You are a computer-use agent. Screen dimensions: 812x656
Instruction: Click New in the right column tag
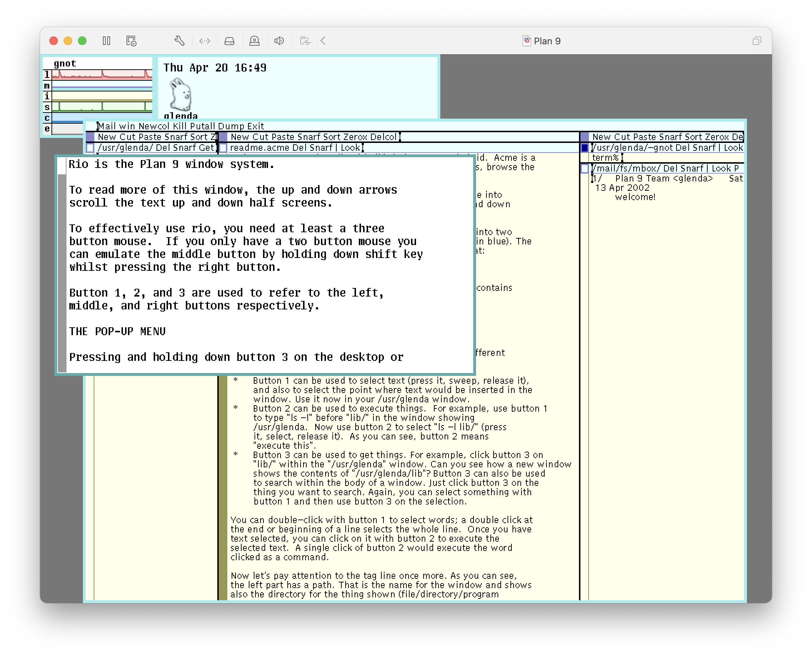(x=601, y=137)
